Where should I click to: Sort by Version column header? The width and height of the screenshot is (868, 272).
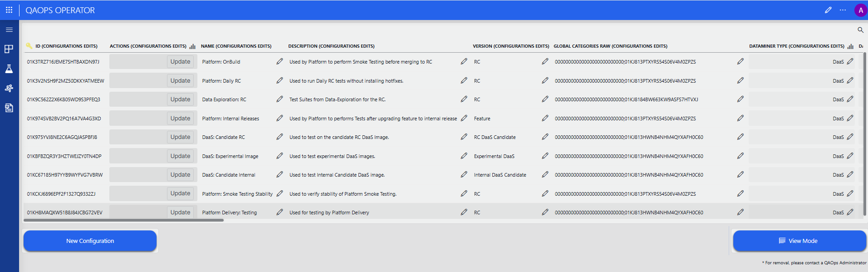(x=510, y=46)
